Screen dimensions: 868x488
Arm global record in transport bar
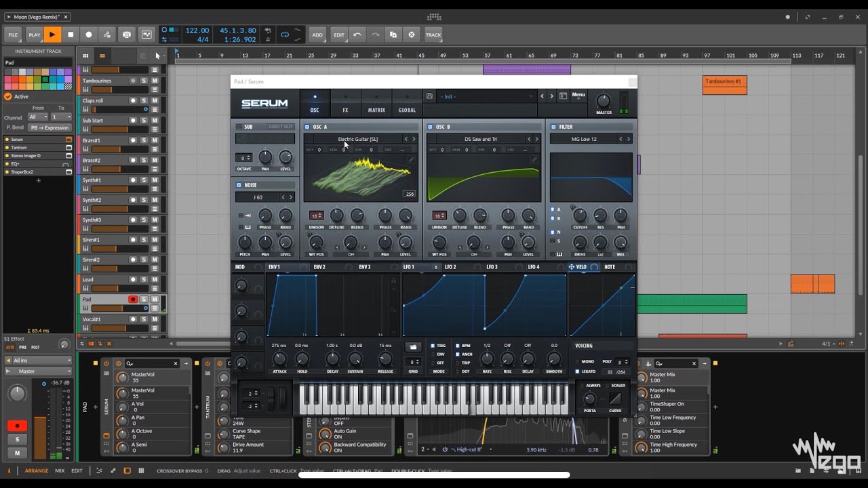[89, 35]
